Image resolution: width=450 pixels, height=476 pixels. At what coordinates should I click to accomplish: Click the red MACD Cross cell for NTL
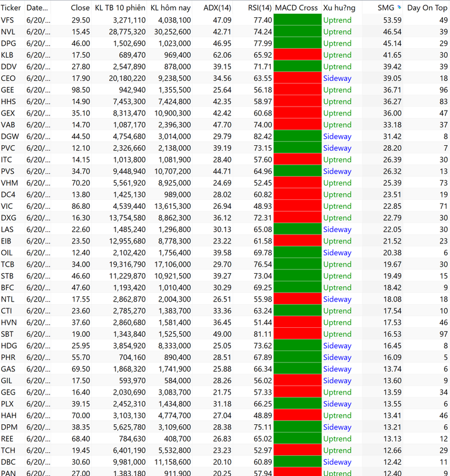click(x=297, y=299)
